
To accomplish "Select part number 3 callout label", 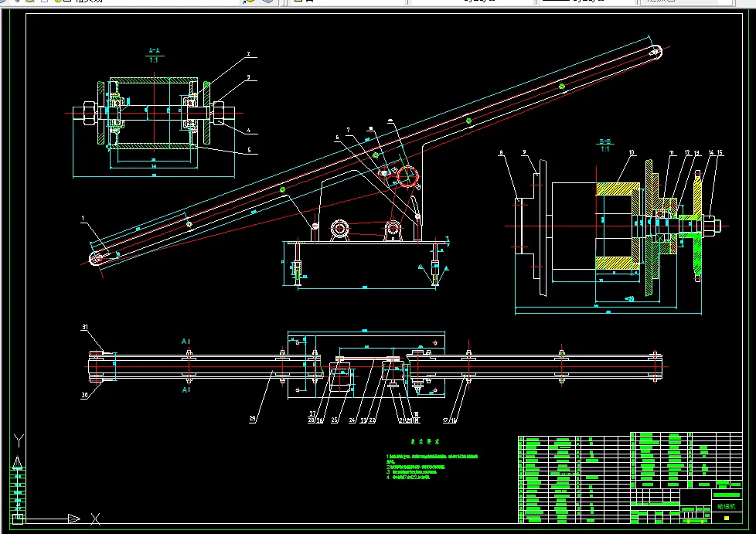I will click(x=249, y=77).
